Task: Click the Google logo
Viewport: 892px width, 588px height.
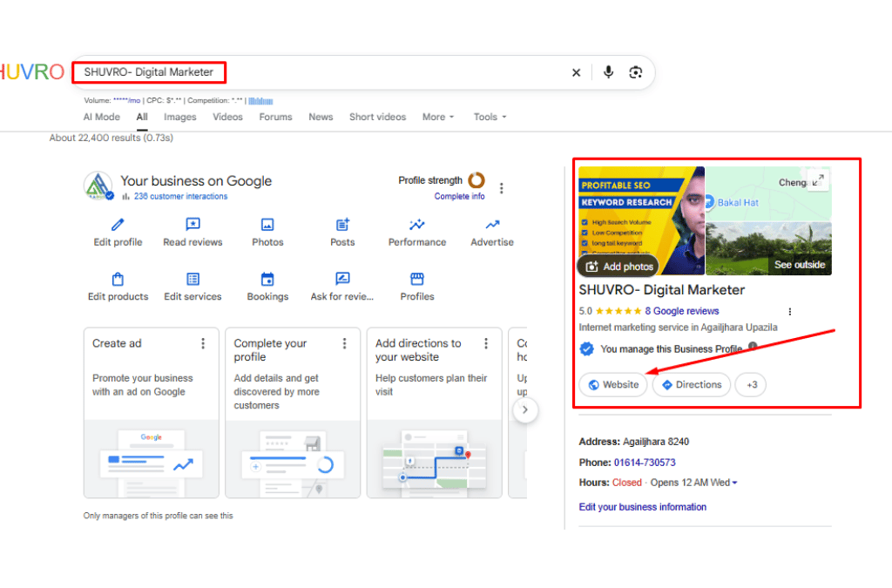Action: coord(32,72)
